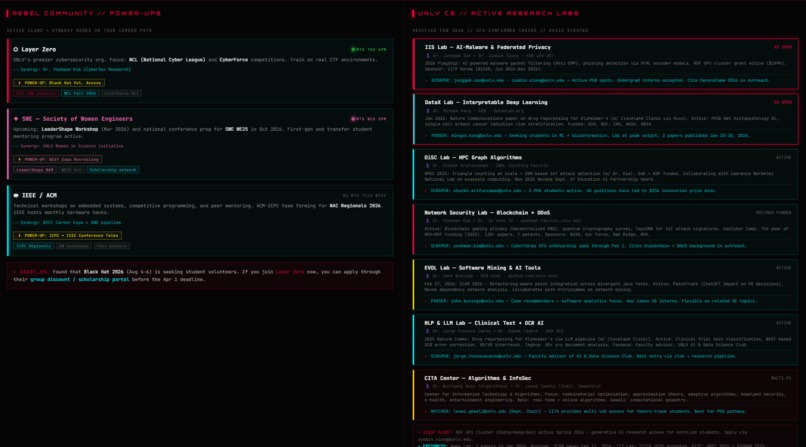The image size is (806, 447).
Task: Click LeaderShape Workshop in SWE card
Action: point(69,129)
